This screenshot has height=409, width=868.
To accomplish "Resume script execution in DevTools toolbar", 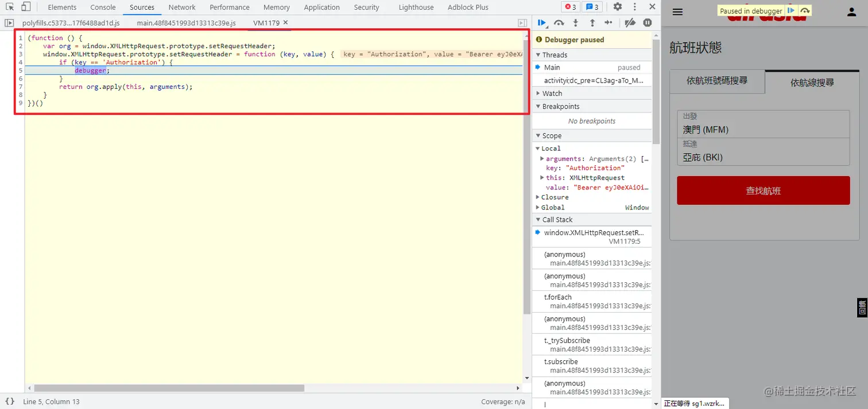I will [x=542, y=22].
